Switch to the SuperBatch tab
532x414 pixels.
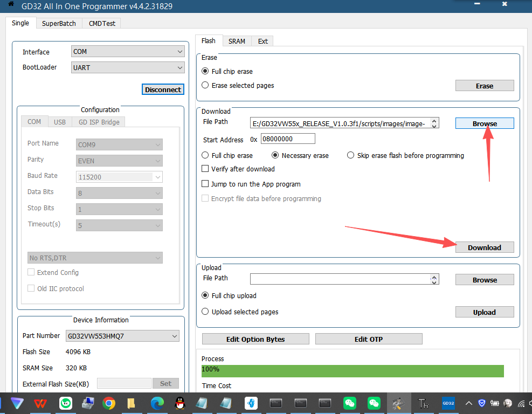click(59, 23)
